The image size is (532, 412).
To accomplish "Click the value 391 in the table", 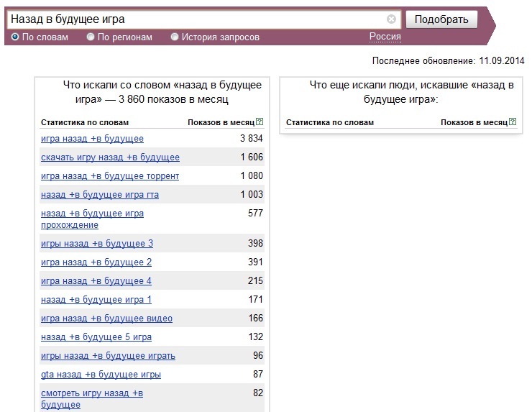I will click(255, 262).
